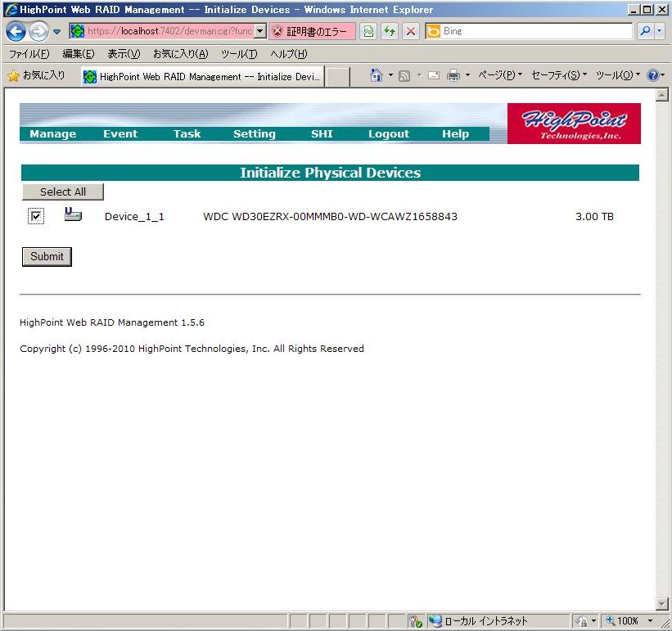672x631 pixels.
Task: Open a new blank tab
Action: point(337,77)
